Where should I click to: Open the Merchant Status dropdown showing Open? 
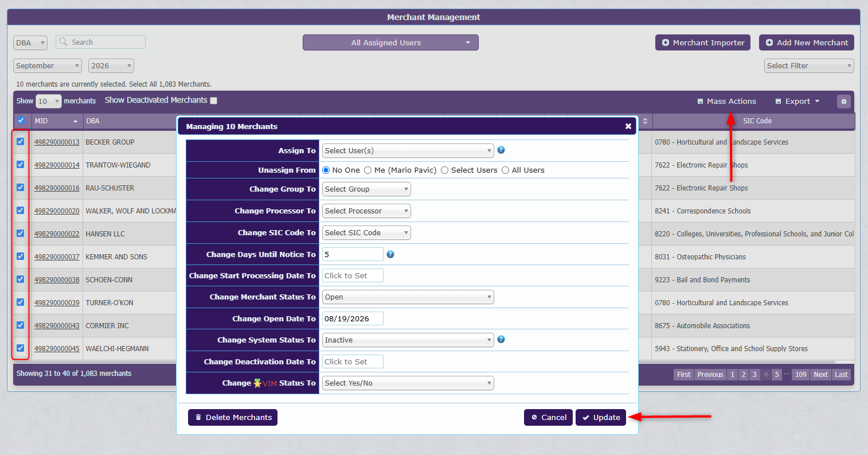coord(408,297)
